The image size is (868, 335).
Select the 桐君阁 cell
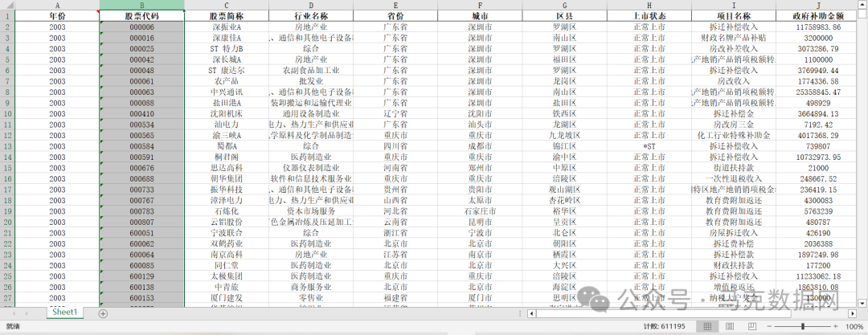coord(227,157)
